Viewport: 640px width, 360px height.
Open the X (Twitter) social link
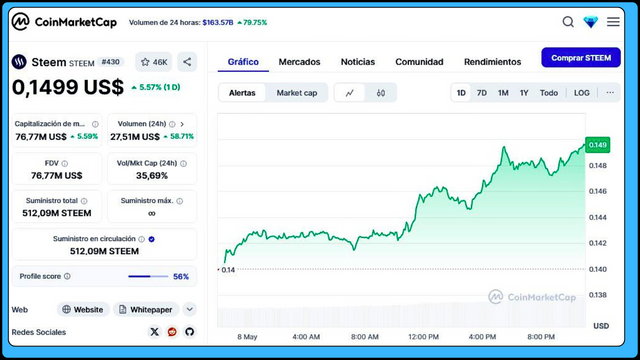154,332
